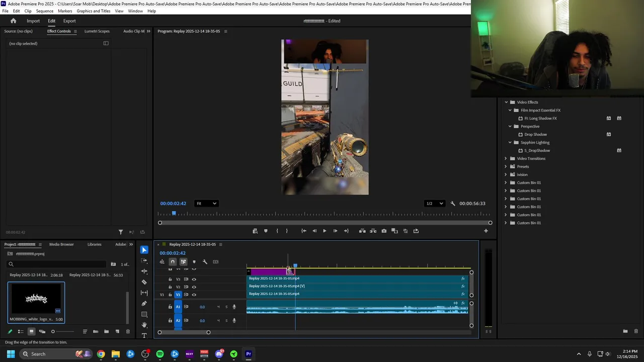Open the 1/2 playback resolution dropdown
Image resolution: width=644 pixels, height=362 pixels.
point(435,204)
